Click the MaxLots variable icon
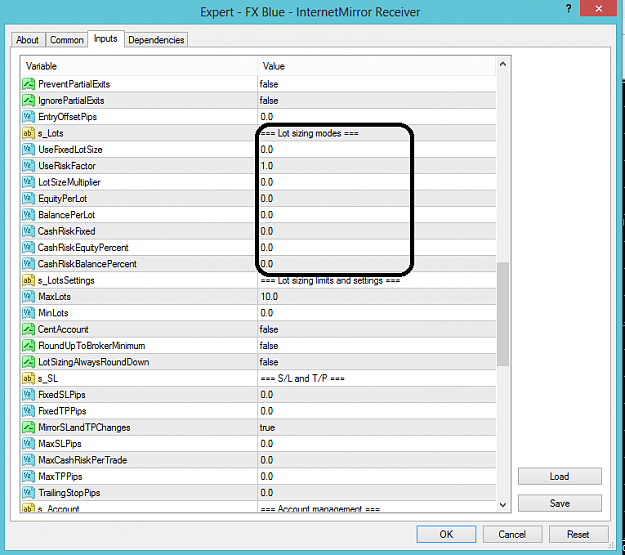 pos(28,297)
